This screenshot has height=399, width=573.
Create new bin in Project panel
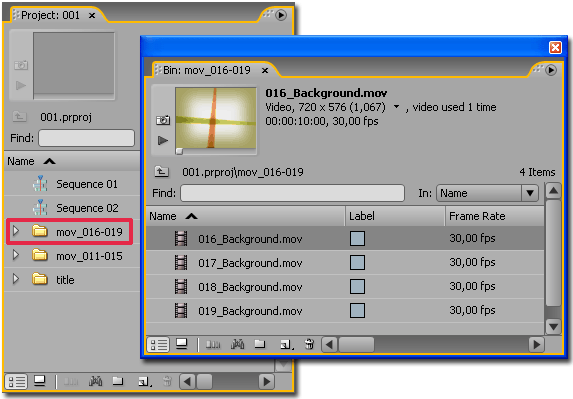click(118, 381)
